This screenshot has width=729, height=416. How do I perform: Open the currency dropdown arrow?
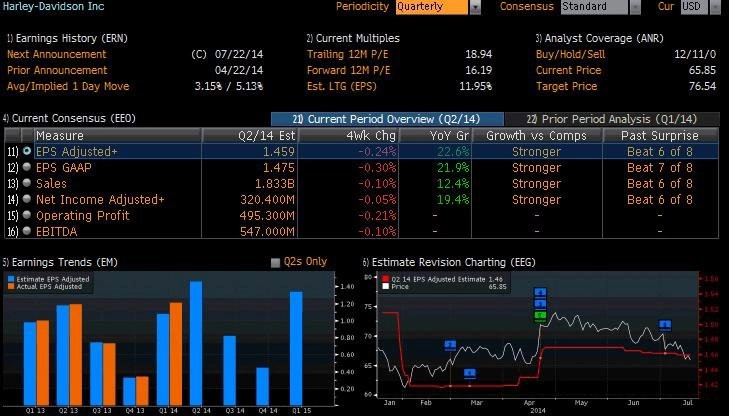(x=715, y=7)
